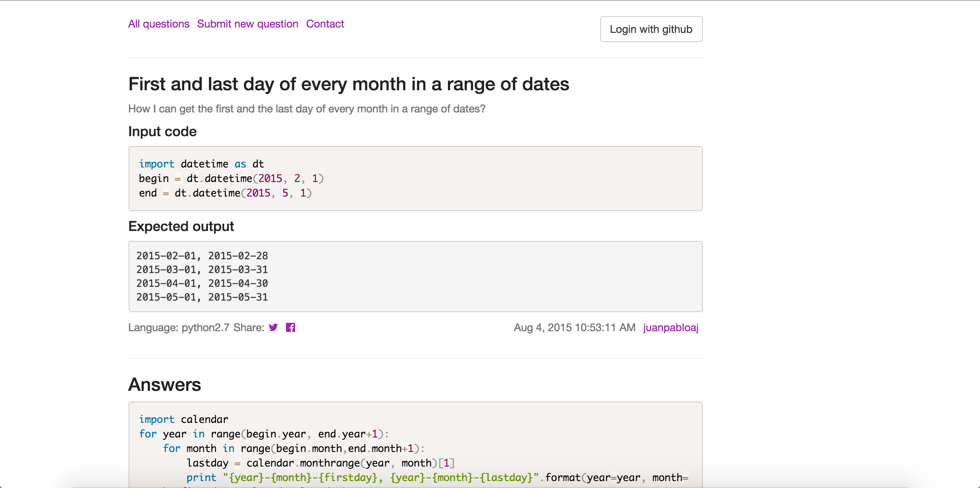Click the Language python2.7 label
Viewport: 980px width, 488px height.
click(x=178, y=327)
